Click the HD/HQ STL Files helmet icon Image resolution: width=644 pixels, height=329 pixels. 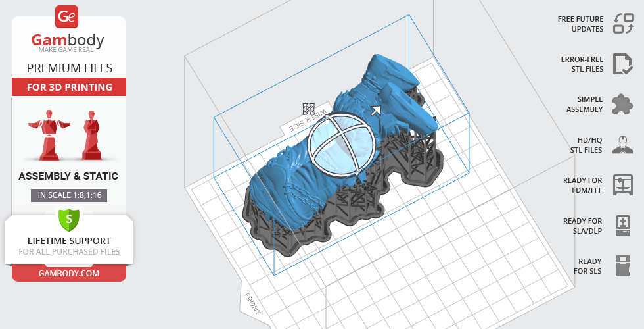click(x=622, y=145)
